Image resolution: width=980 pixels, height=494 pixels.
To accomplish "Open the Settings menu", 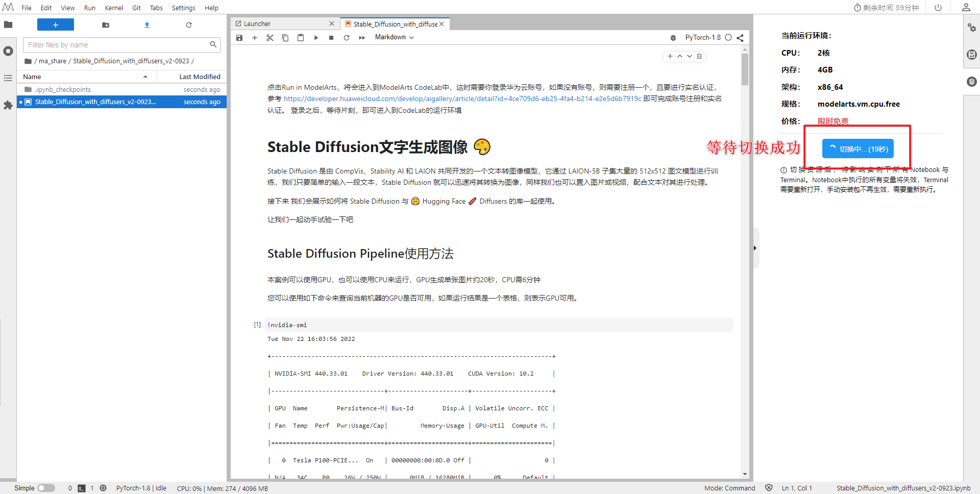I will [x=184, y=8].
